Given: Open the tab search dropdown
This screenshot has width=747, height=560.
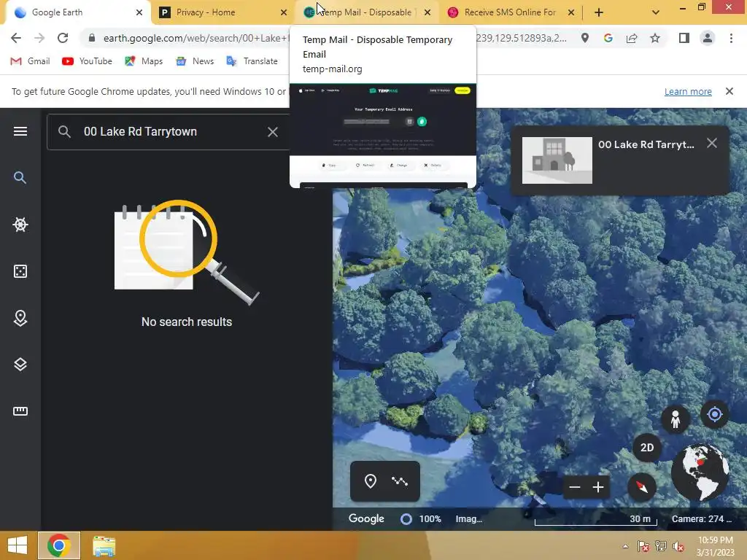Looking at the screenshot, I should [x=656, y=12].
